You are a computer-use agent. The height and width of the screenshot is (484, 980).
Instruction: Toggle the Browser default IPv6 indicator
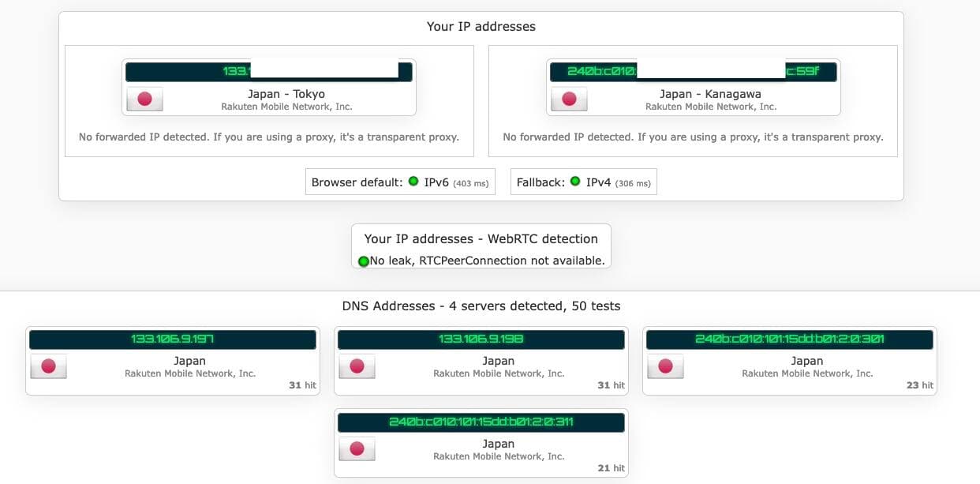[x=413, y=182]
